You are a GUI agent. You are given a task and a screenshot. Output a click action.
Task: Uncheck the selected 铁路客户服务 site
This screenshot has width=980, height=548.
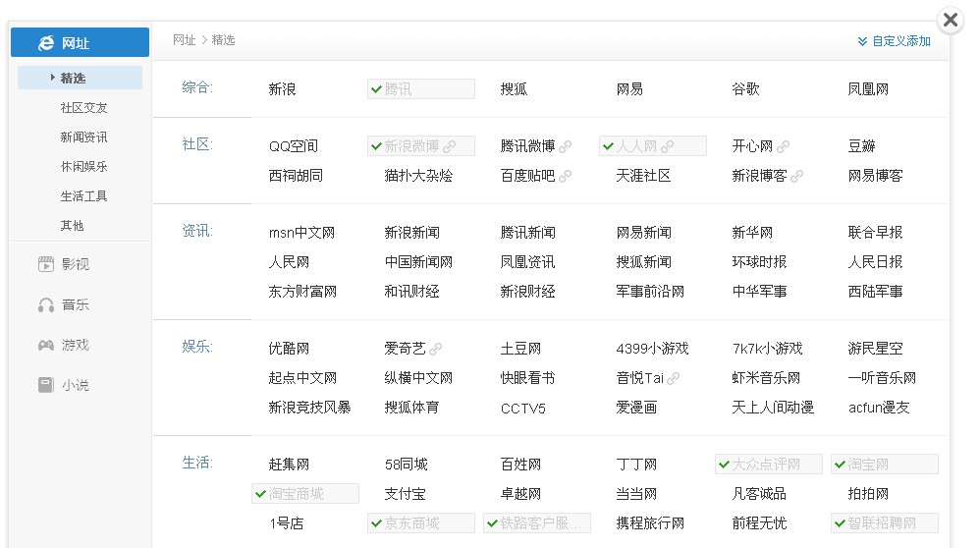point(537,523)
